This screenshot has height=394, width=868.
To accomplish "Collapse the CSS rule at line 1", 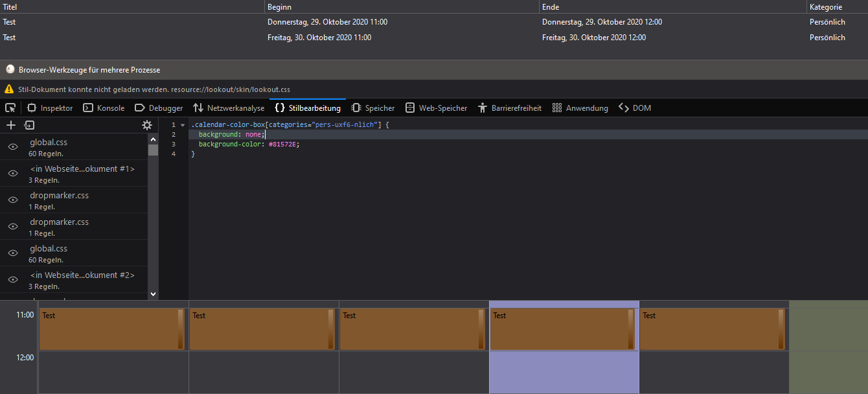I will click(x=183, y=124).
